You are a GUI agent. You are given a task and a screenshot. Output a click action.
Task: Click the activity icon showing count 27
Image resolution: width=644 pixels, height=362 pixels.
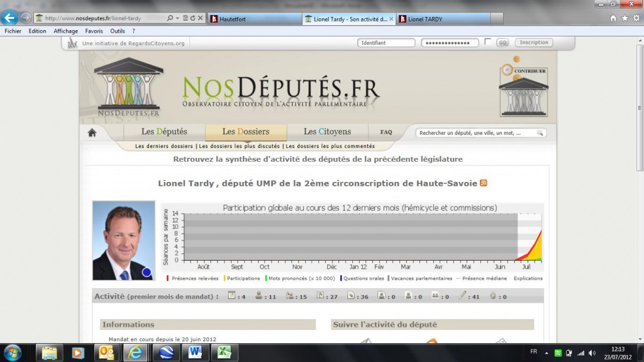320,295
